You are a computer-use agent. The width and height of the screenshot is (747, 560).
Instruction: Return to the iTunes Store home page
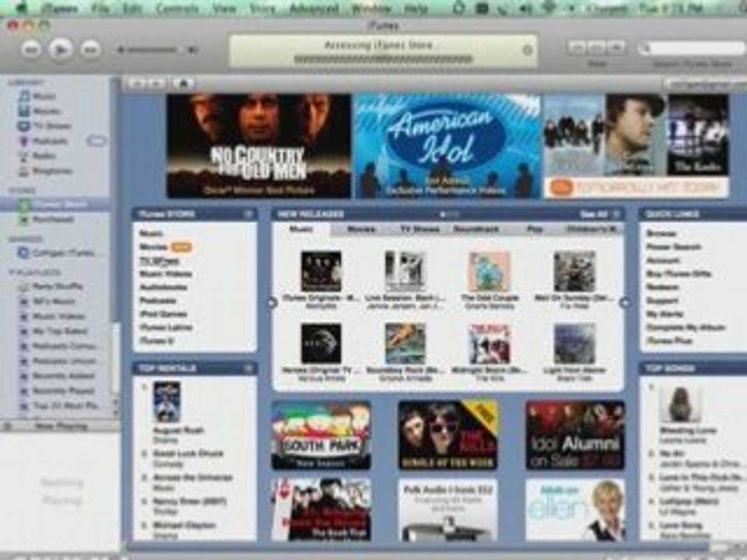tap(184, 84)
